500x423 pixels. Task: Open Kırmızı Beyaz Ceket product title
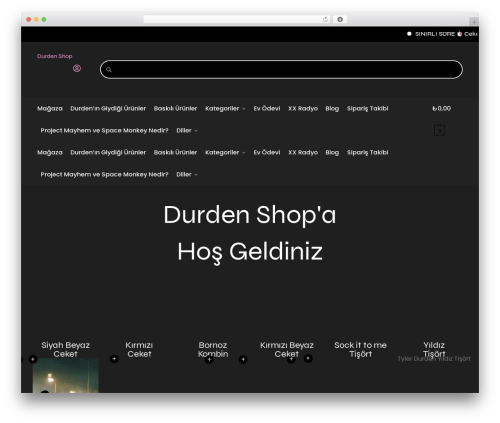tap(287, 349)
